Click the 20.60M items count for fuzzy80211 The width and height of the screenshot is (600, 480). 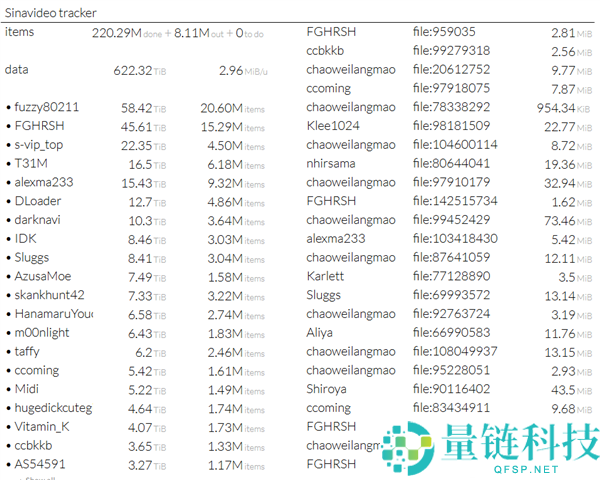[233, 108]
